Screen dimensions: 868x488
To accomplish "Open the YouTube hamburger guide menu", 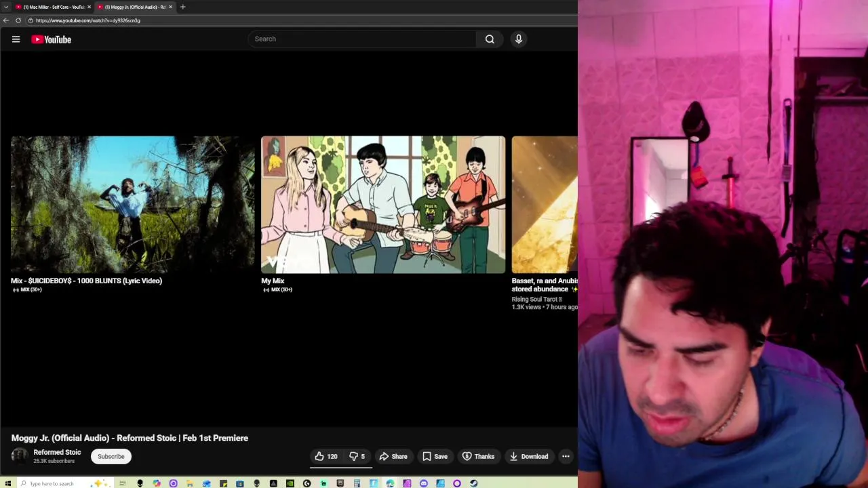I will [16, 39].
